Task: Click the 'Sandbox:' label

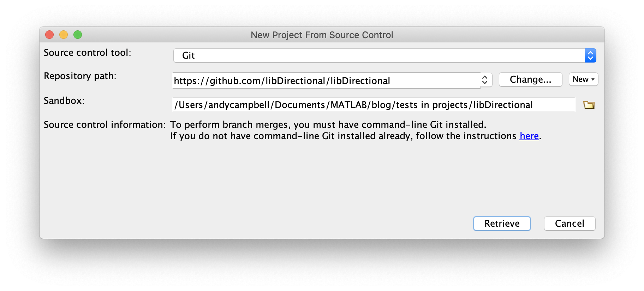Action: click(x=64, y=101)
